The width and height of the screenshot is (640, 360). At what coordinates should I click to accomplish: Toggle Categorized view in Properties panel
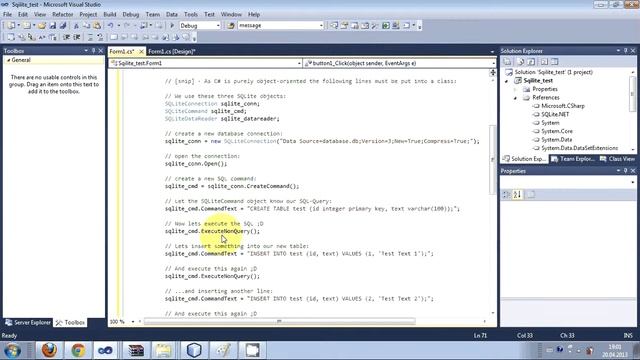click(x=507, y=195)
